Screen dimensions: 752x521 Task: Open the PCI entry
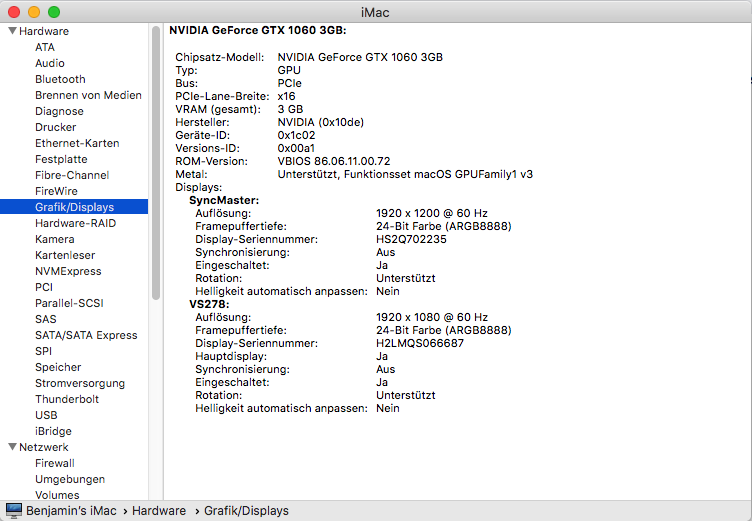coord(44,287)
